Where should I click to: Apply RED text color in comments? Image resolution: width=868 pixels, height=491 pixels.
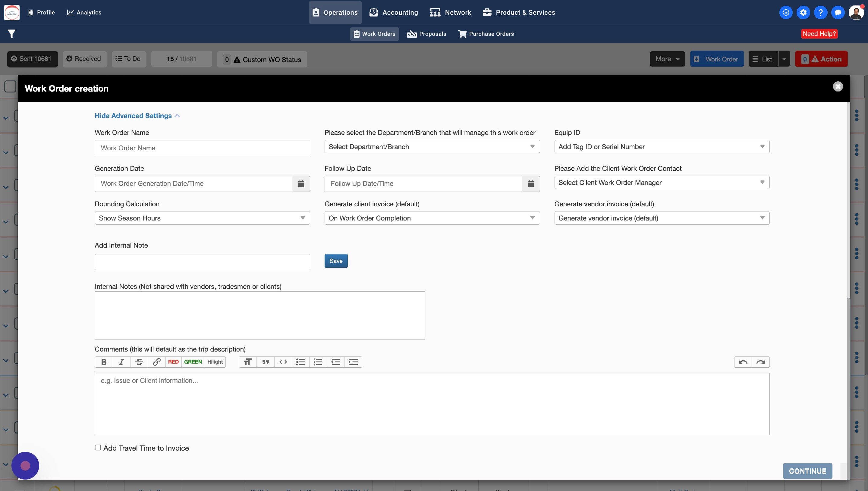173,362
